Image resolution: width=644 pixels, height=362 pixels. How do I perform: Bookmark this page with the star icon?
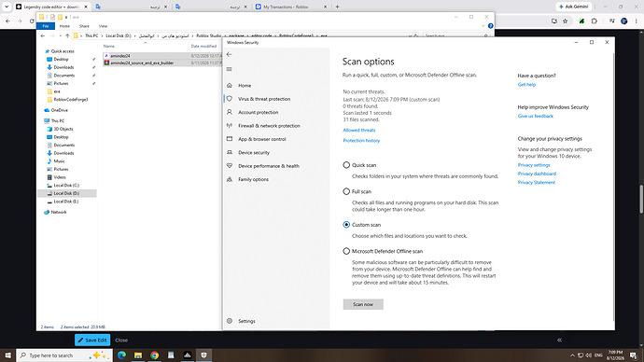pyautogui.click(x=566, y=21)
